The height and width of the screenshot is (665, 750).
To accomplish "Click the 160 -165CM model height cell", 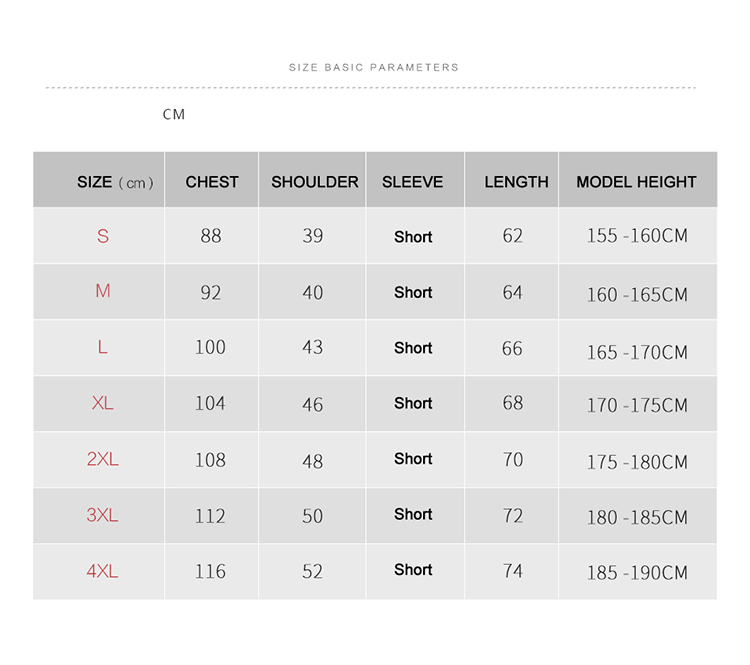I will coord(637,295).
